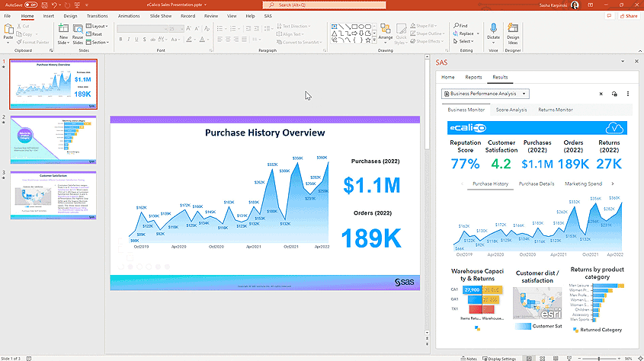Image resolution: width=644 pixels, height=361 pixels.
Task: Click the user account avatar
Action: point(575,5)
